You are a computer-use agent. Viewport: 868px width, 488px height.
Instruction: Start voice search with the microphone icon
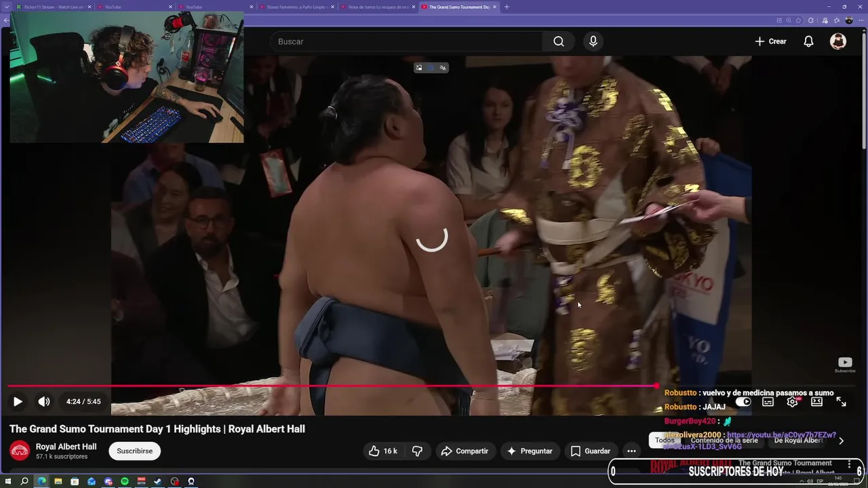pos(593,41)
